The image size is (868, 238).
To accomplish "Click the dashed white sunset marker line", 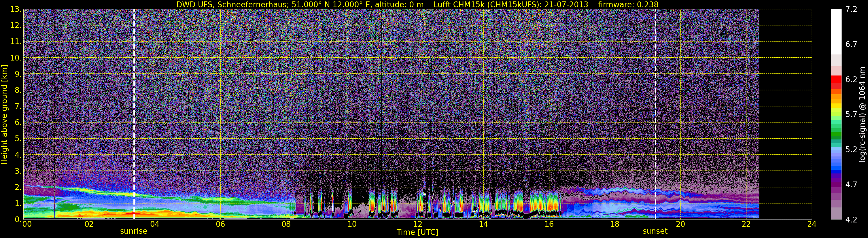I will [x=655, y=114].
